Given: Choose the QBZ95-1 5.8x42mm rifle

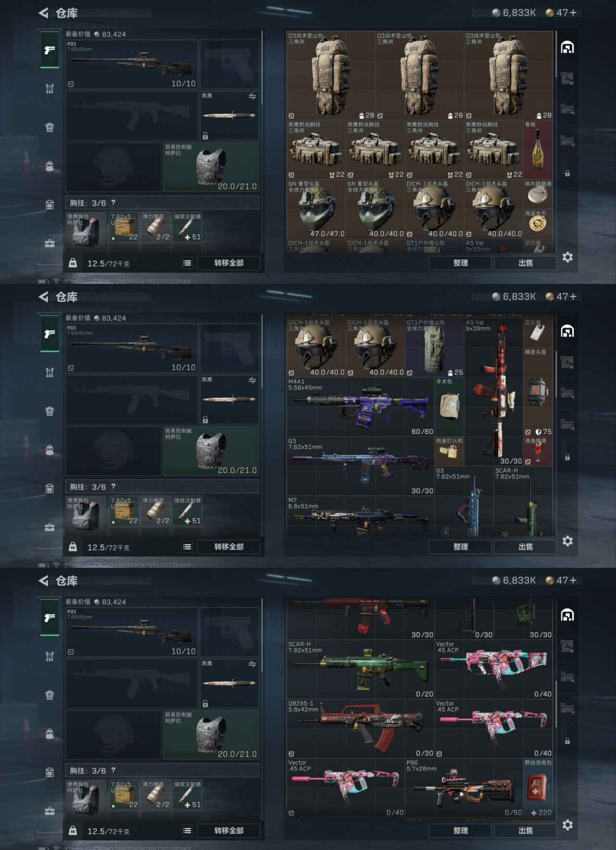Looking at the screenshot, I should click(x=360, y=729).
